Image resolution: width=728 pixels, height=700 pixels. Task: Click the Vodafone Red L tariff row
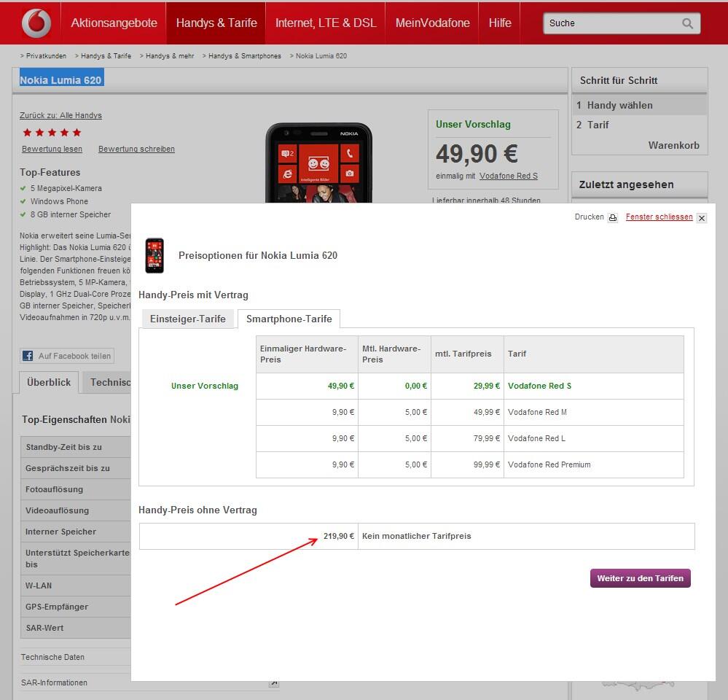tap(470, 438)
